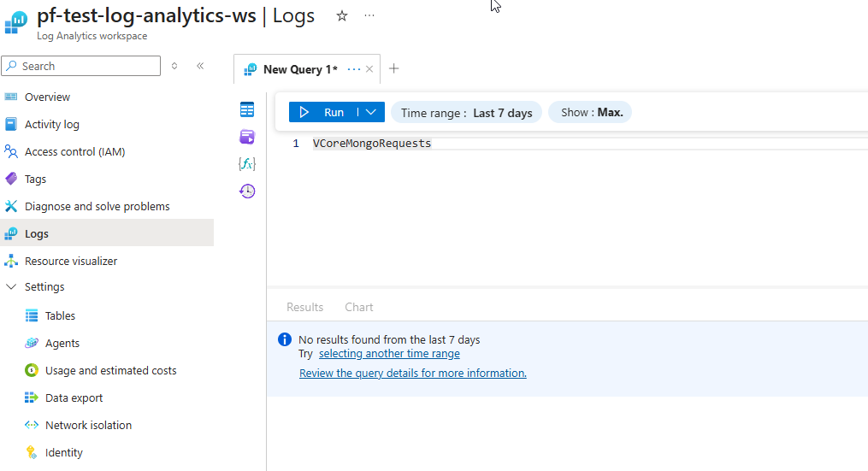Click the Log Analytics workspace logo

[16, 22]
